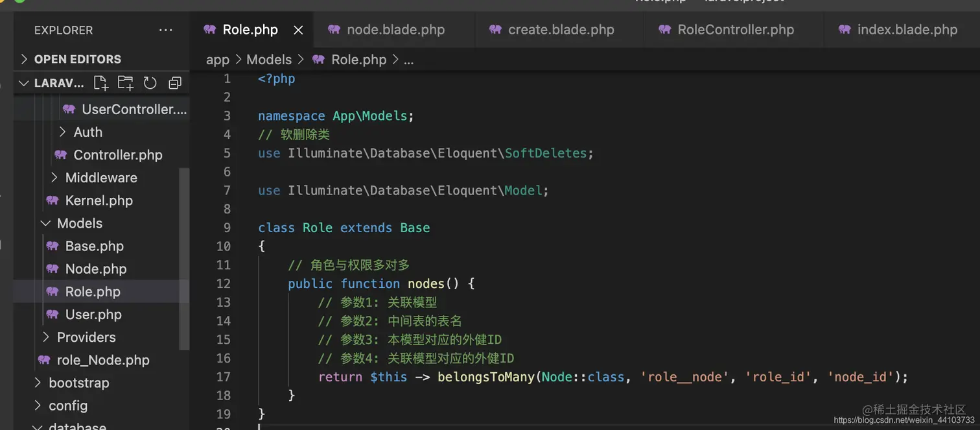Refresh the Explorer file tree
The image size is (980, 430).
(x=150, y=83)
